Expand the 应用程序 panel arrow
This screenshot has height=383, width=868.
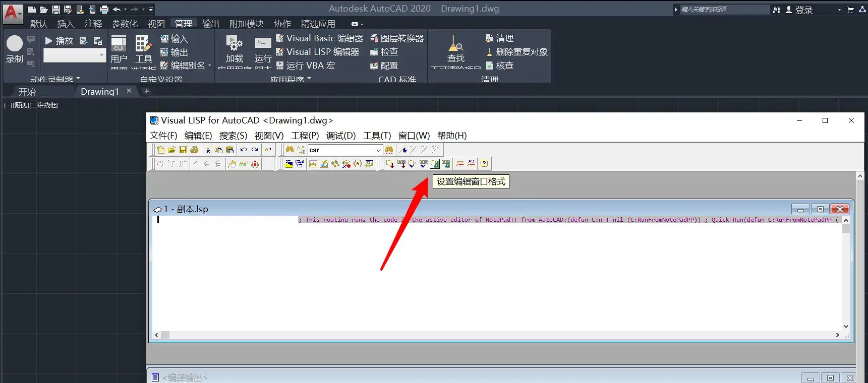tap(309, 79)
